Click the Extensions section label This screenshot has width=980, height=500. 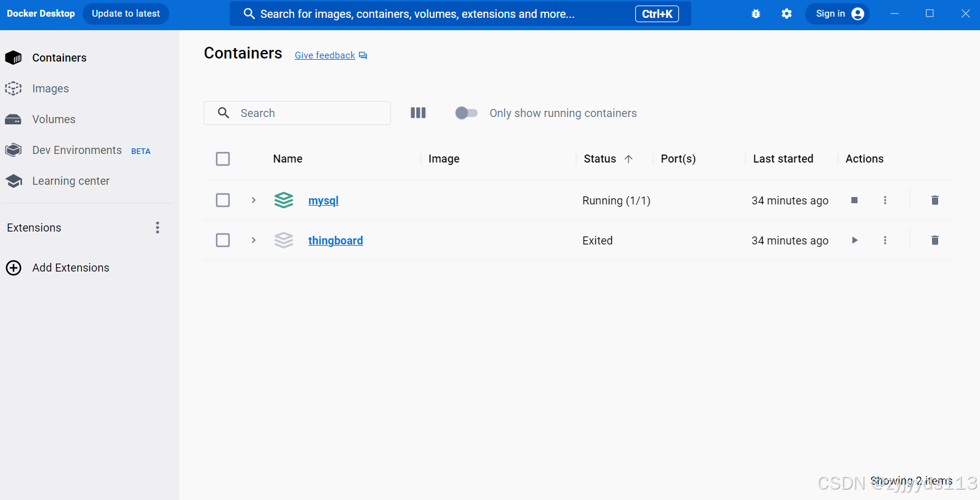pyautogui.click(x=34, y=228)
